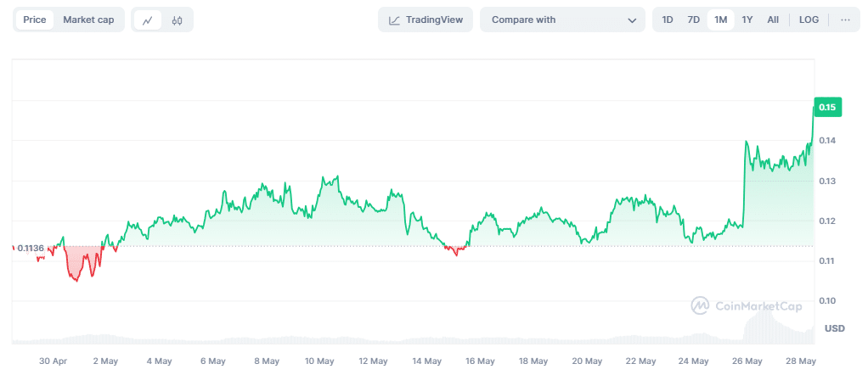The width and height of the screenshot is (868, 375).
Task: Expand the Compare with chevron arrow
Action: point(632,20)
